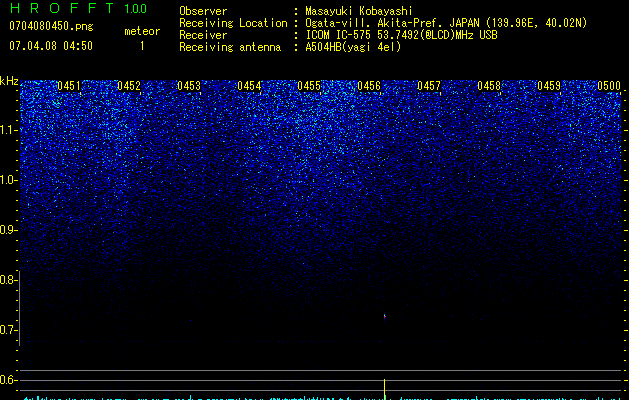Click the date stamp 07.04.08 04:50
Viewport: 629px width, 400px height.
point(51,46)
